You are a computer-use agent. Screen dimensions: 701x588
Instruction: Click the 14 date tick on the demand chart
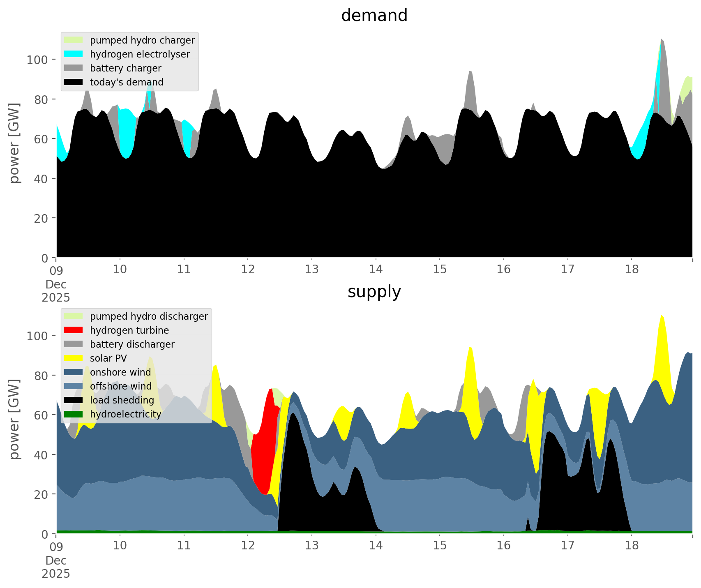point(376,270)
